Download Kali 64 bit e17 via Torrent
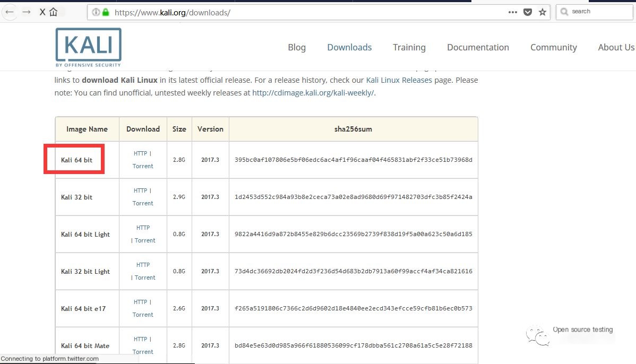The image size is (636, 364). 143,315
